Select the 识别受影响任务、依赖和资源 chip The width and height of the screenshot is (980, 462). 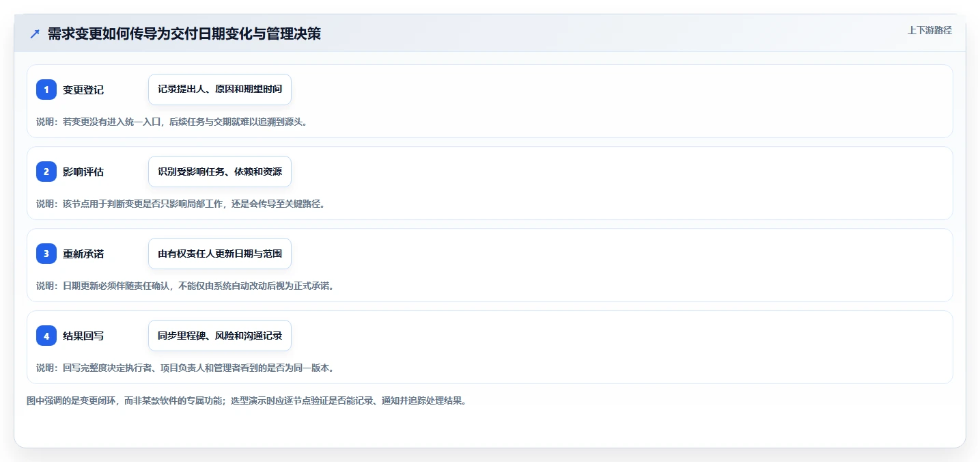tap(220, 172)
